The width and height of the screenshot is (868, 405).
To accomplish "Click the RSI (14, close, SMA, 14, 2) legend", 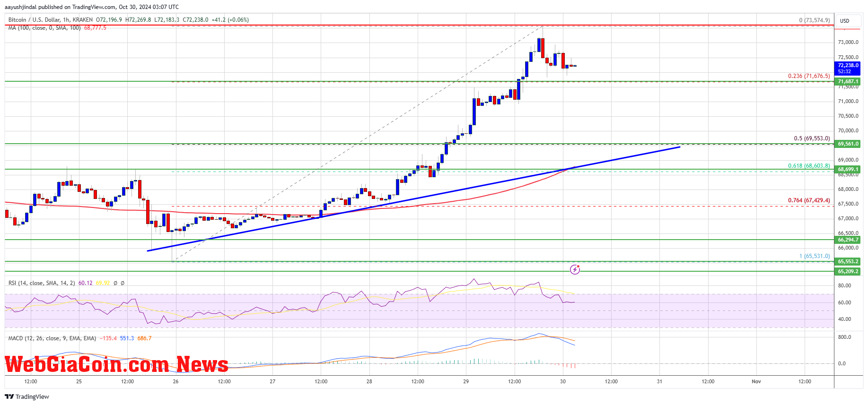I will pos(42,283).
